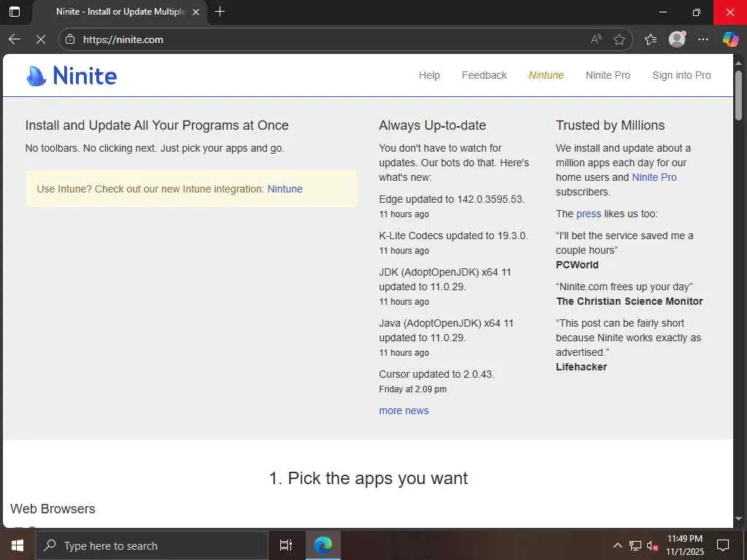The image size is (747, 560).
Task: Open the tab actions menu icon
Action: 15,12
